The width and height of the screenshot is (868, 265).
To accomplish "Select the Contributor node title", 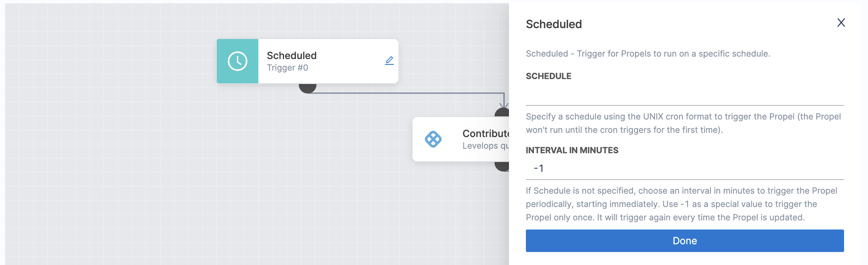I will [x=485, y=134].
